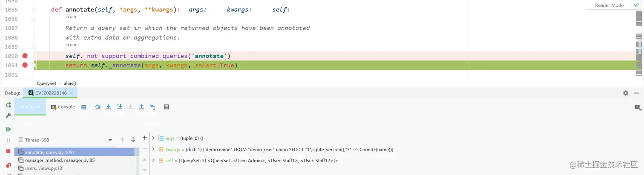
Task: Click the Run to Cursor icon
Action: (152, 107)
